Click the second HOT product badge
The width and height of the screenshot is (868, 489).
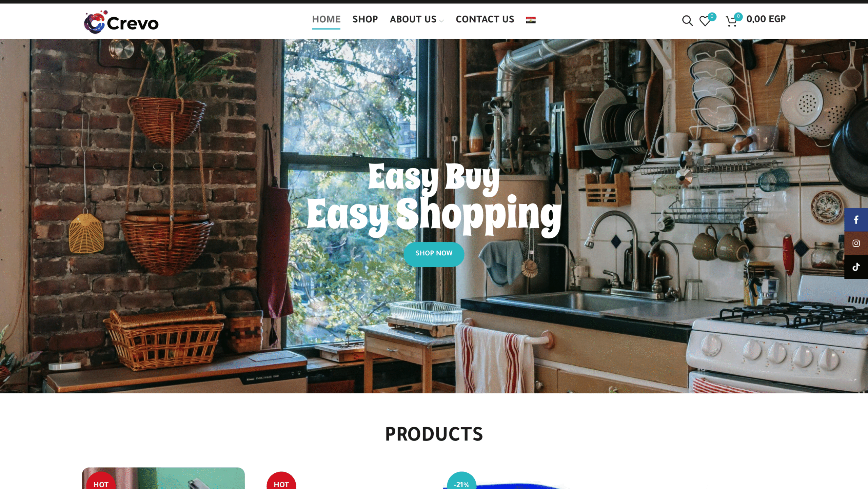(281, 481)
